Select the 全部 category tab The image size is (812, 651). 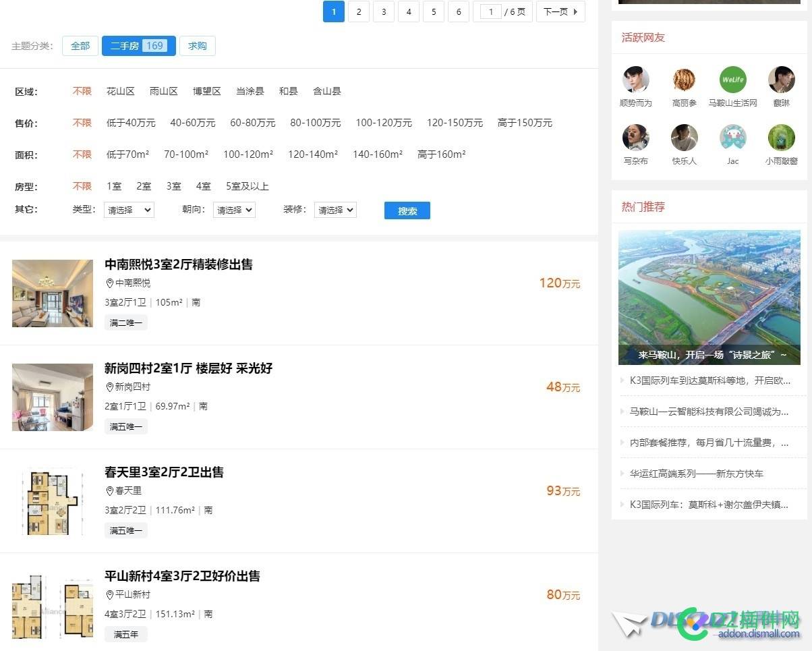pyautogui.click(x=80, y=45)
